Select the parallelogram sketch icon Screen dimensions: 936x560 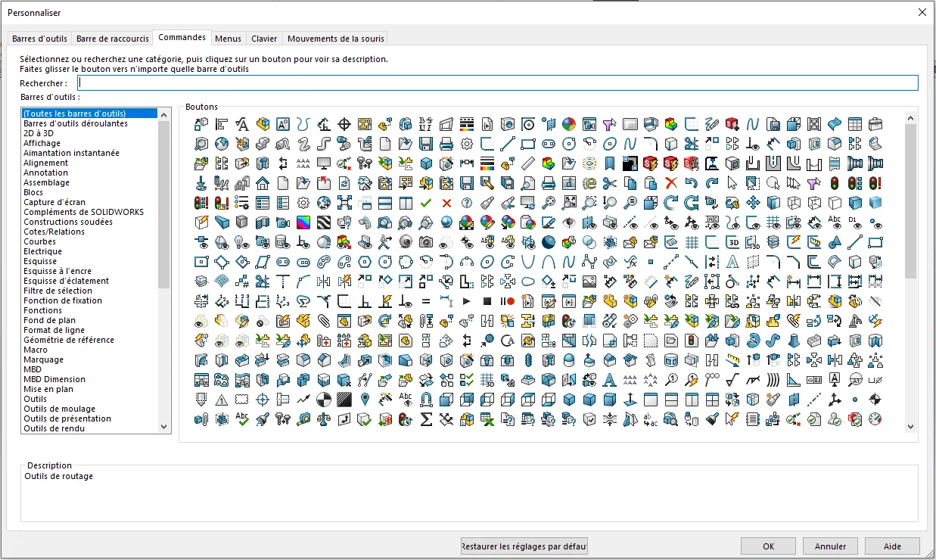(x=263, y=262)
